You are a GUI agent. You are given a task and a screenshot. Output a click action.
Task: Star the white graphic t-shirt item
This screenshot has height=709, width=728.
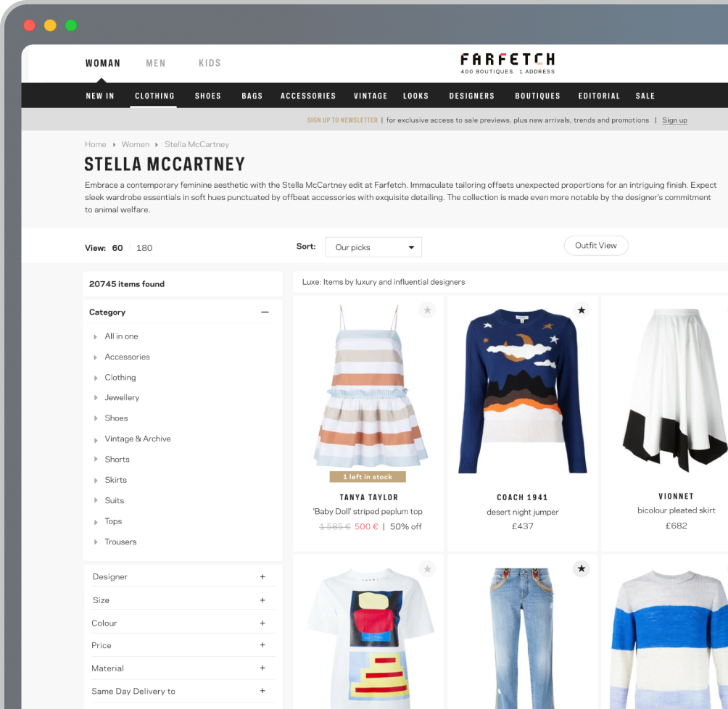coord(427,569)
